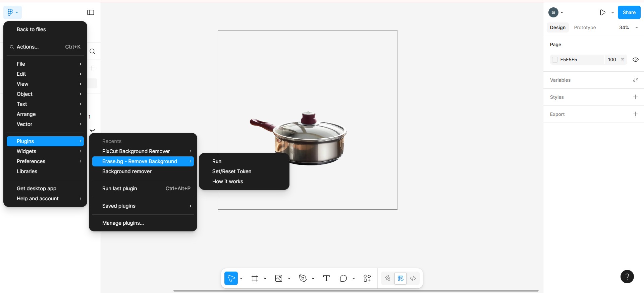Expand the View submenu
644x293 pixels.
click(45, 84)
